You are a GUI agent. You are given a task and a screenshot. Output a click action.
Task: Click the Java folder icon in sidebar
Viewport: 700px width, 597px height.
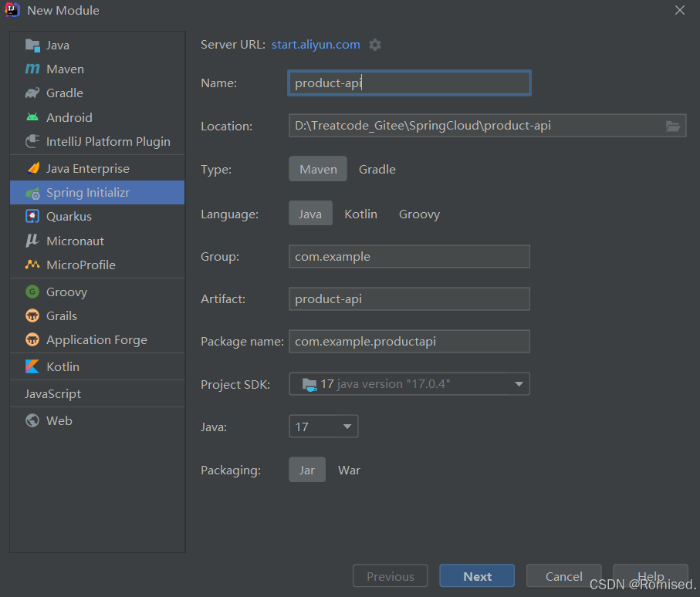click(32, 45)
